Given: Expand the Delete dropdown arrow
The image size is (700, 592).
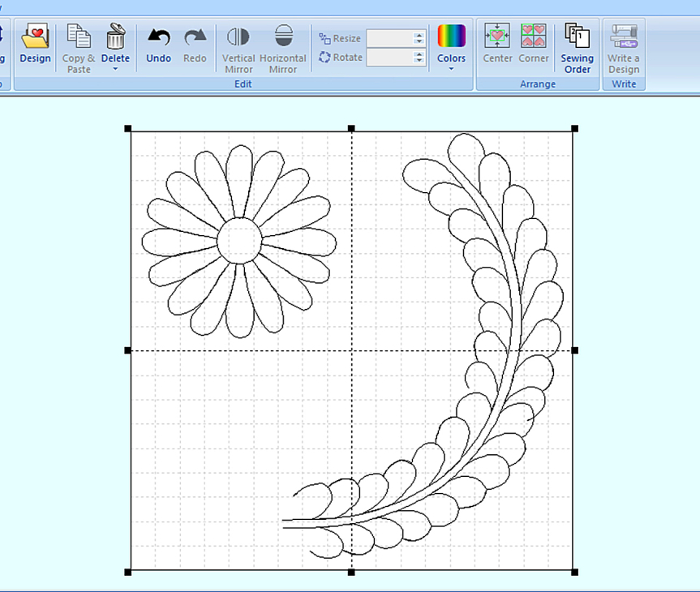Looking at the screenshot, I should point(115,69).
